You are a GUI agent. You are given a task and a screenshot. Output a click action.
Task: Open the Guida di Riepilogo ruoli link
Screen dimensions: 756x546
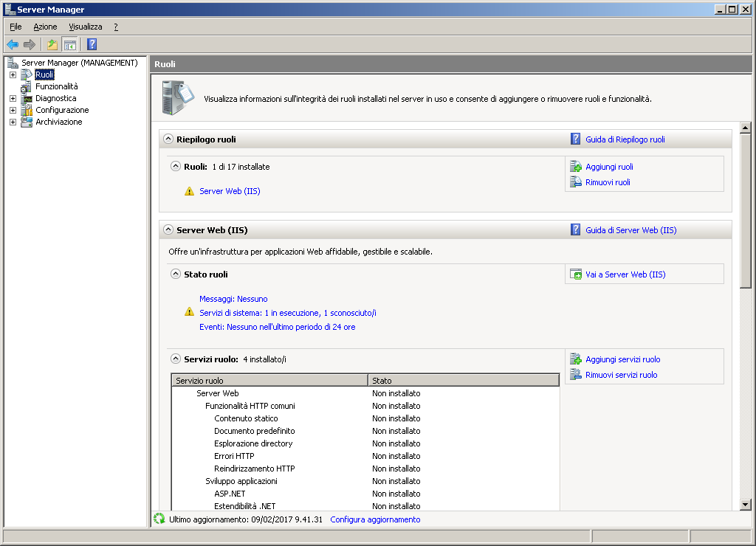pos(625,139)
